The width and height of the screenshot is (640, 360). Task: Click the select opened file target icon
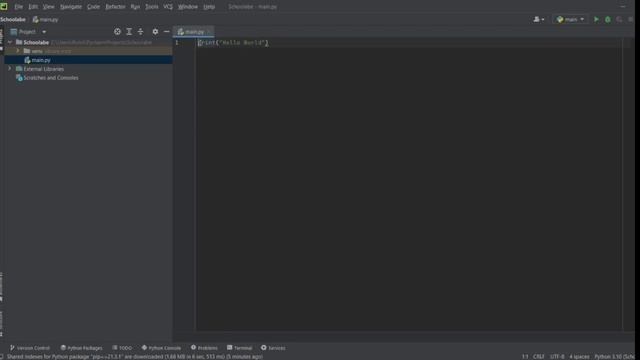coord(117,31)
